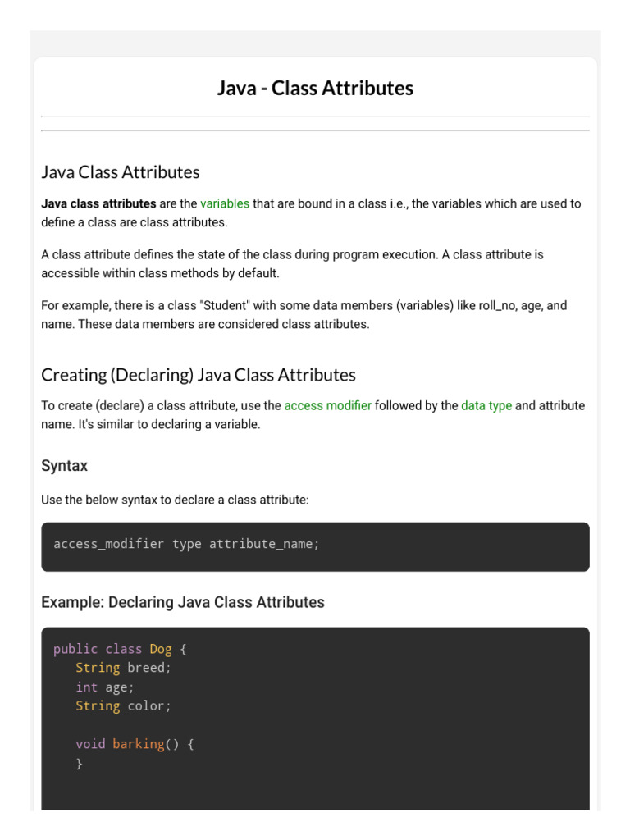Open the green "variables" link
The height and width of the screenshot is (840, 630).
[x=225, y=203]
